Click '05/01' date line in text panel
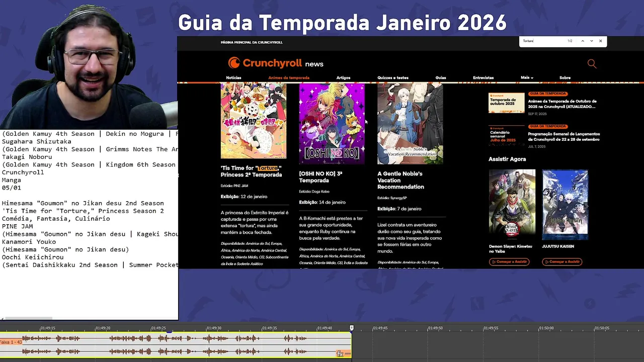Image resolution: width=644 pixels, height=362 pixels. click(x=11, y=188)
